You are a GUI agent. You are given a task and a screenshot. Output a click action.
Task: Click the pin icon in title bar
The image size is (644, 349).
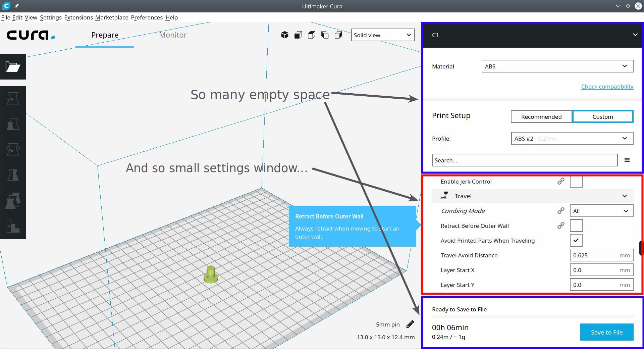16,6
